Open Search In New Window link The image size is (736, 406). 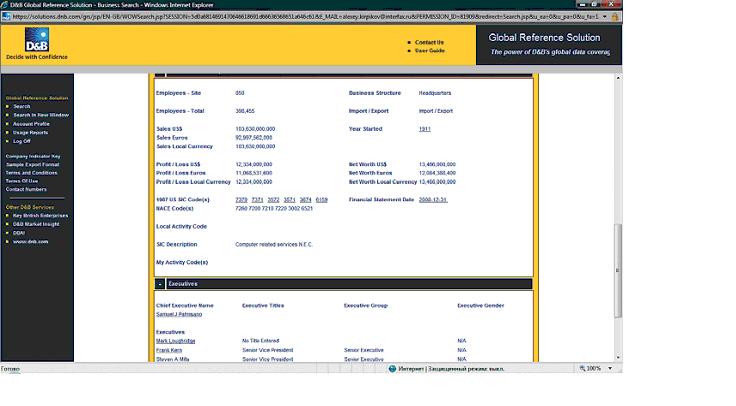(x=41, y=115)
